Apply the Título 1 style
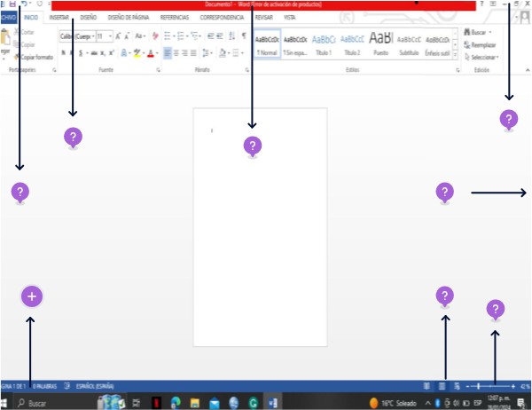The height and width of the screenshot is (410, 532). pyautogui.click(x=325, y=43)
